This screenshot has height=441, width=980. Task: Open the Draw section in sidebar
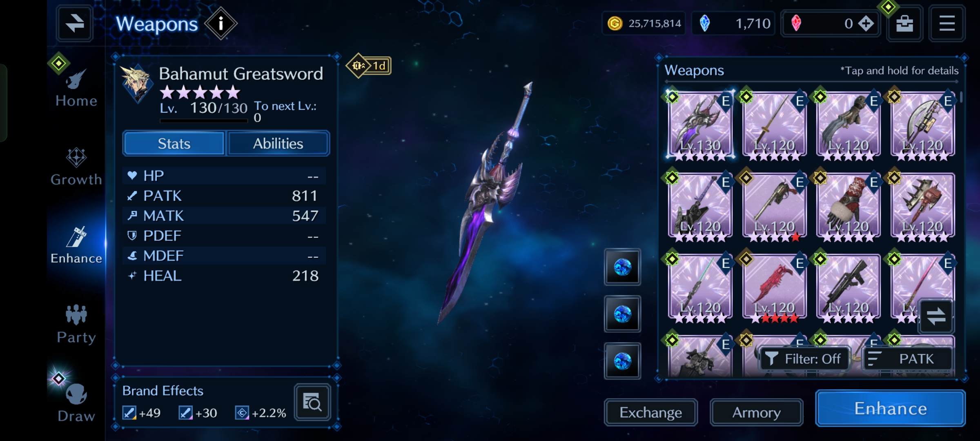[76, 402]
